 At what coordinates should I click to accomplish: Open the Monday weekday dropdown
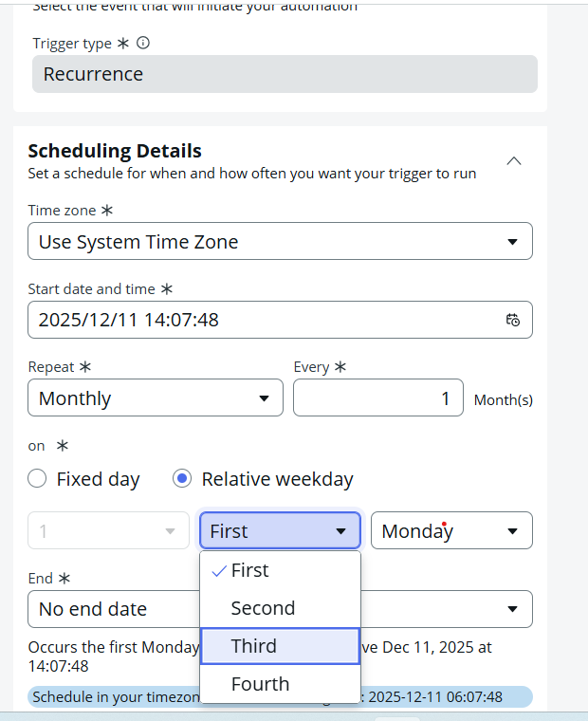pyautogui.click(x=451, y=531)
